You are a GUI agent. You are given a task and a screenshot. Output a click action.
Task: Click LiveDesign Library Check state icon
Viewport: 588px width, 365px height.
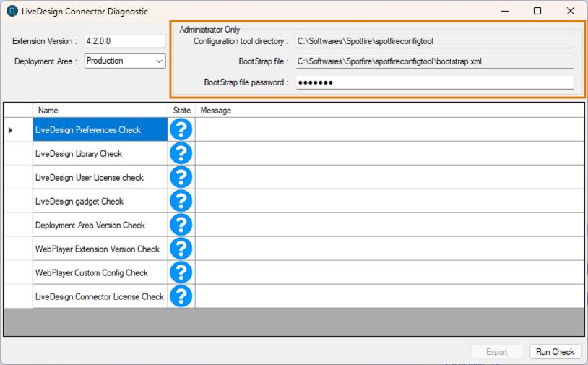[x=181, y=153]
